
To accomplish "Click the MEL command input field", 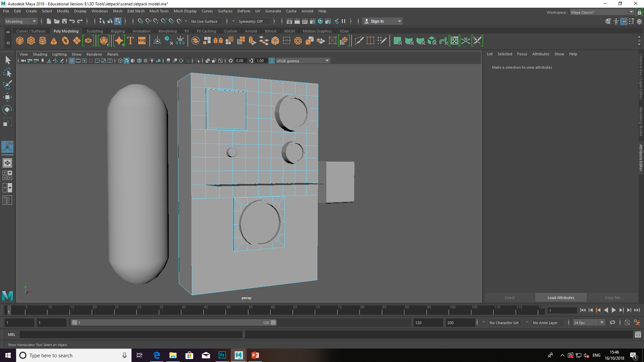I will [131, 335].
